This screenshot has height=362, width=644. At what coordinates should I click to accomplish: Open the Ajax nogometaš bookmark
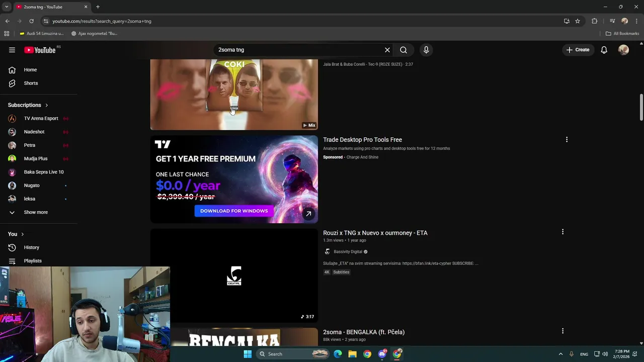tap(94, 34)
